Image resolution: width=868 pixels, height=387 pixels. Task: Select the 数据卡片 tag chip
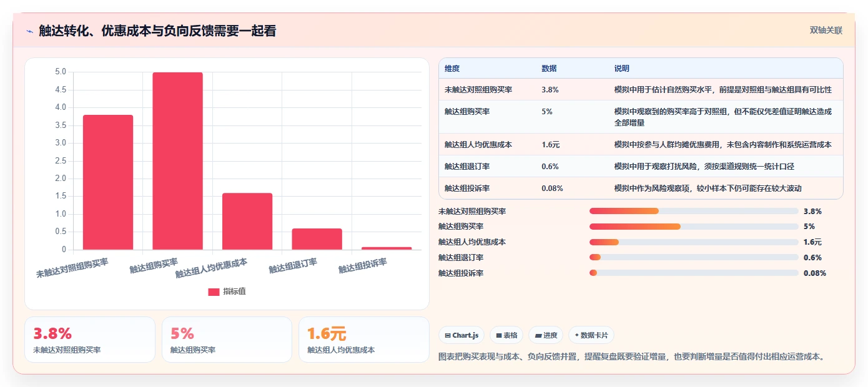pos(591,335)
